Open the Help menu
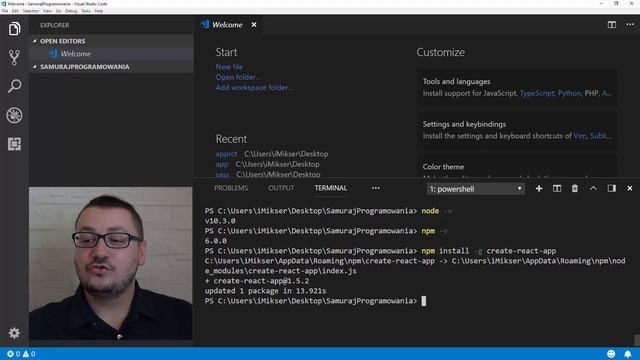This screenshot has height=360, width=640. (99, 11)
